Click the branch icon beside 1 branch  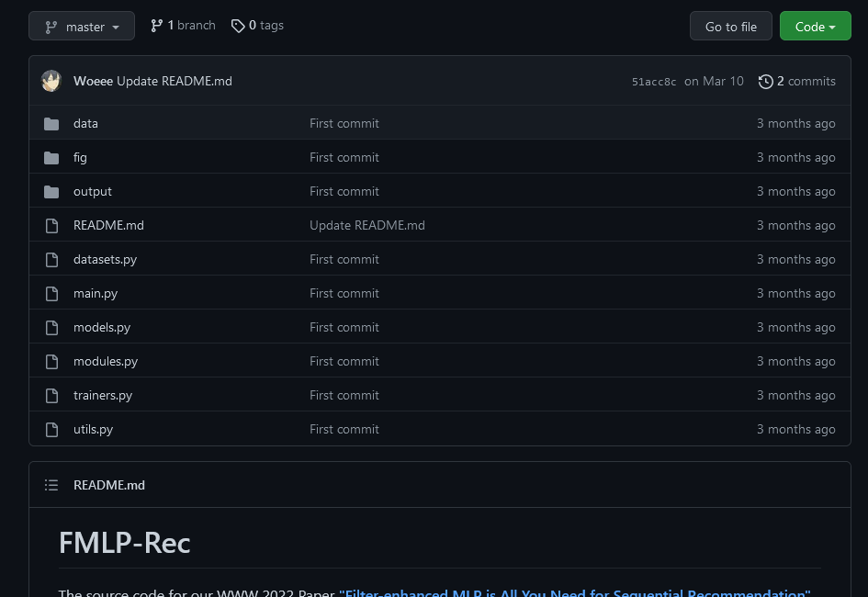pos(157,26)
